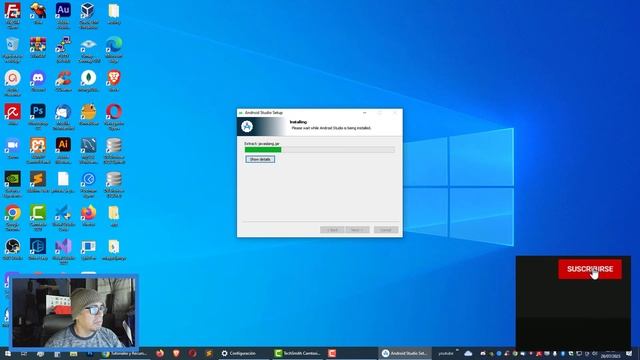Image resolution: width=640 pixels, height=360 pixels.
Task: Open the MySQL Workbench desktop shortcut
Action: 88,145
